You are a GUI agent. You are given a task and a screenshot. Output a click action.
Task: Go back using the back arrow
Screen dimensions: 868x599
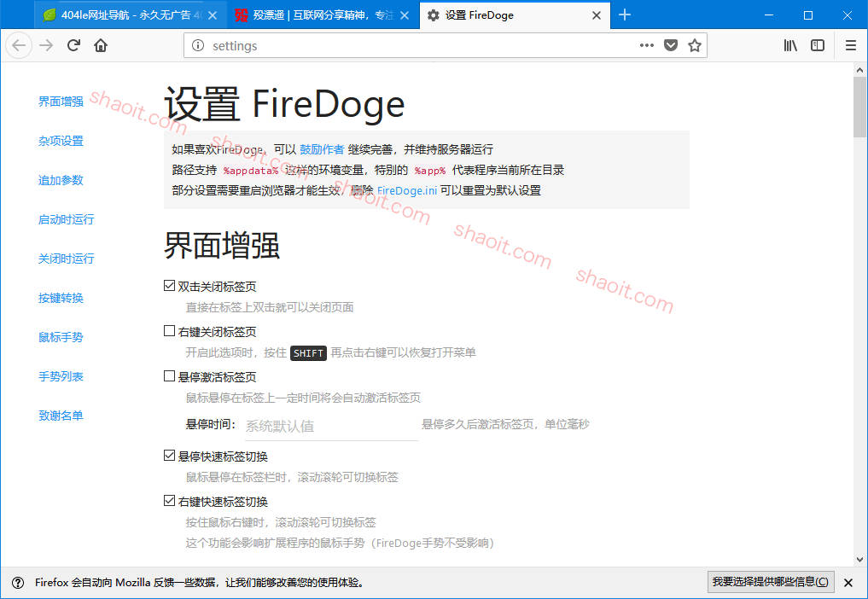pos(19,45)
